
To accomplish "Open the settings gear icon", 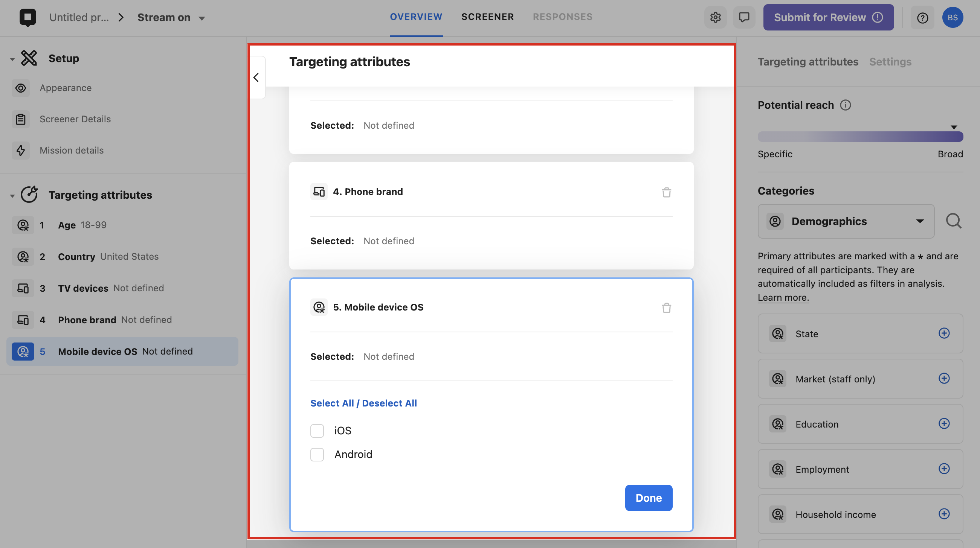I will tap(715, 17).
